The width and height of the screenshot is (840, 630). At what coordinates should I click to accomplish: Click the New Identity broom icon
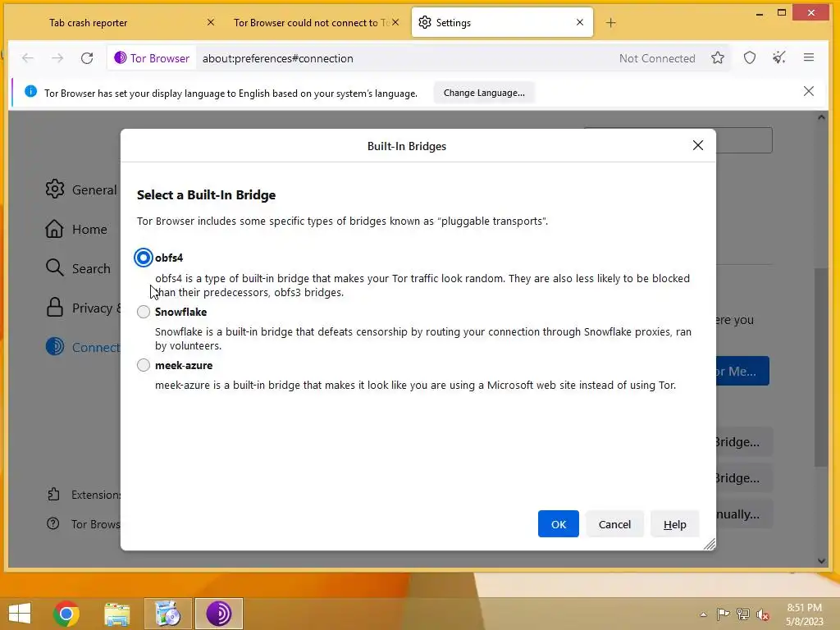pos(779,58)
